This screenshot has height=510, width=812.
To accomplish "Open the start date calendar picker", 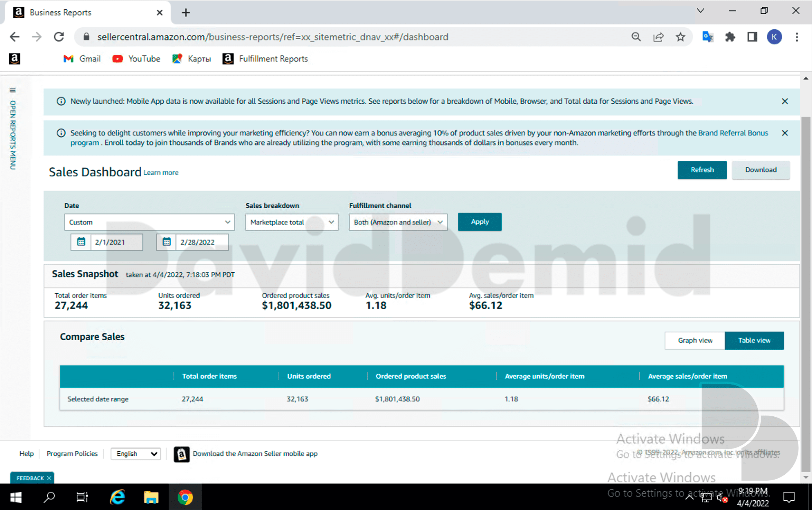I will (81, 242).
